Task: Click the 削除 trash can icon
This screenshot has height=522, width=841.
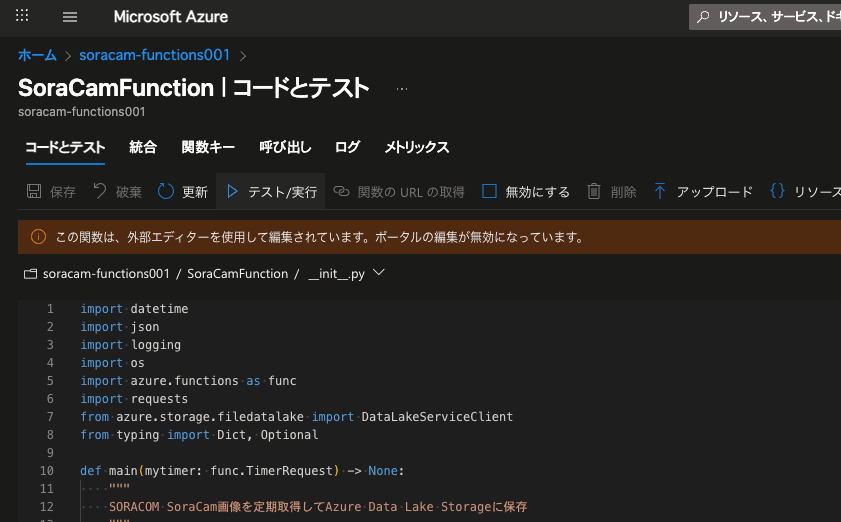Action: click(594, 191)
